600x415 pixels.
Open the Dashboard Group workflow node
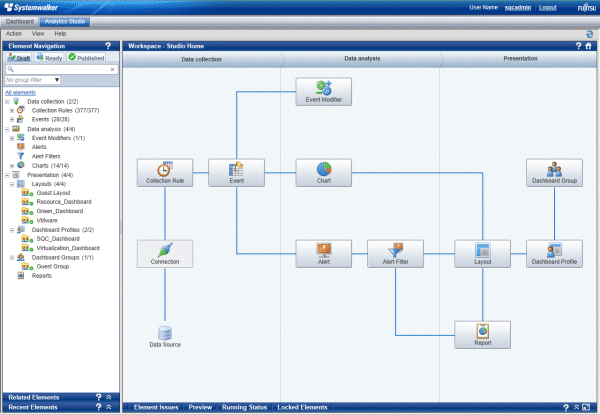click(x=554, y=173)
